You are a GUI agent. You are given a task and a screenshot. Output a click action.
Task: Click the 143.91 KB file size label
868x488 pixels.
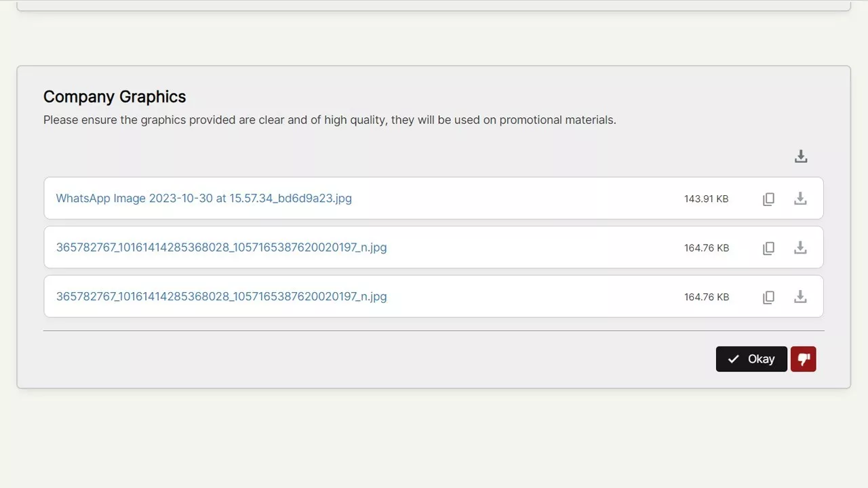click(706, 199)
